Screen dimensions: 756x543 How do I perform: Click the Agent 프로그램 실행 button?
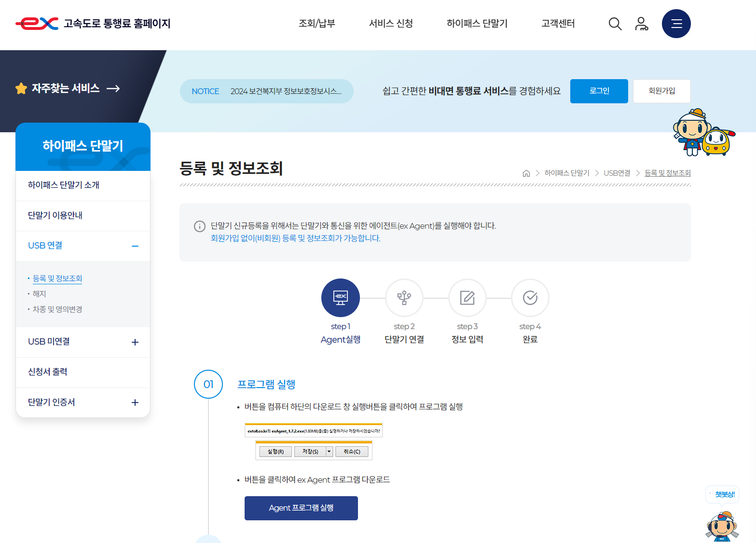pos(301,508)
